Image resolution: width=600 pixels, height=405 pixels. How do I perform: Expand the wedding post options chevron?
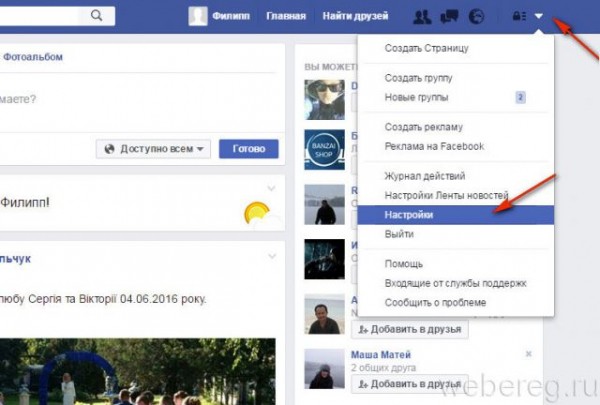[272, 256]
